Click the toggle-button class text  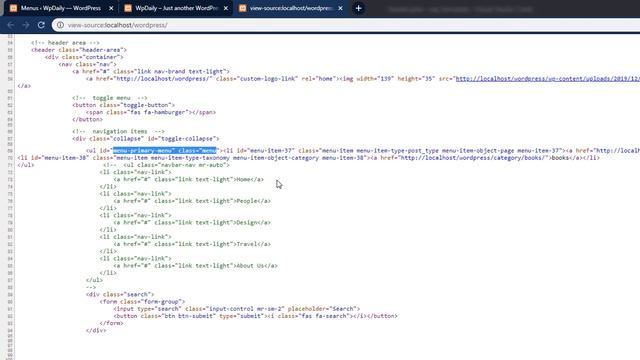point(145,105)
